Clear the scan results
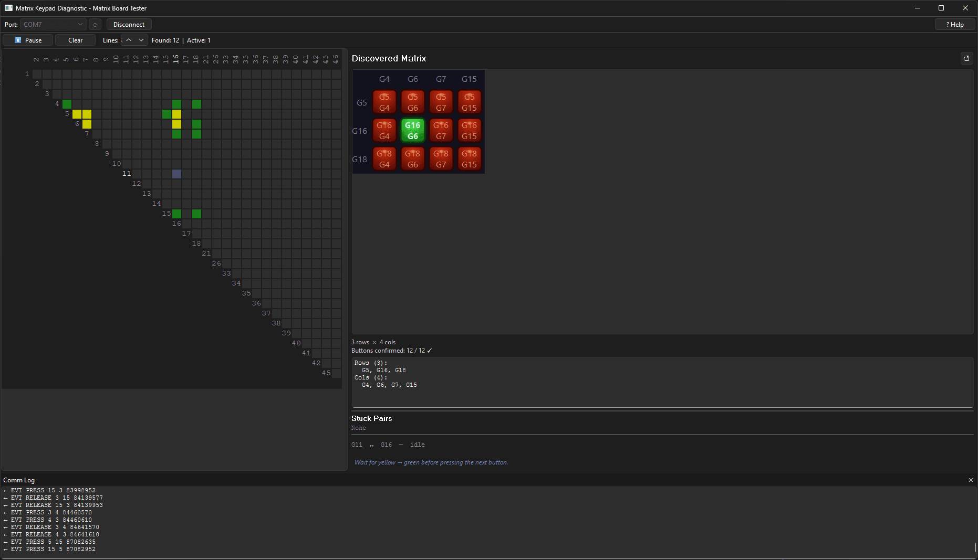Screen dimensions: 978x560 [x=75, y=40]
